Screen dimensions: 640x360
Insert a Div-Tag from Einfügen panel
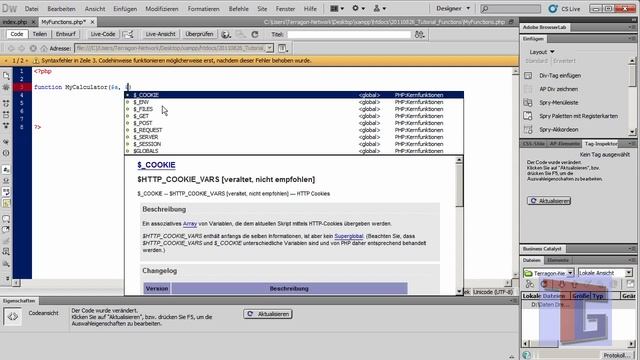click(560, 76)
